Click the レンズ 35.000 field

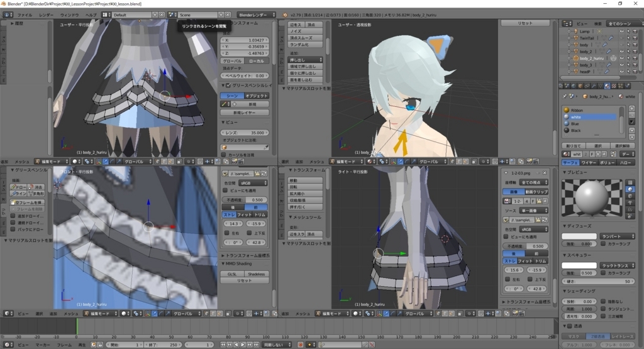245,133
